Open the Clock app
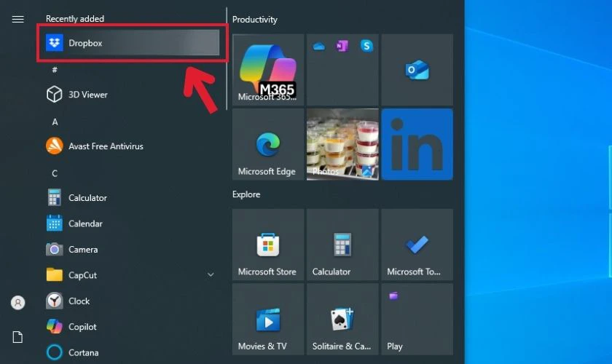This screenshot has height=364, width=612. click(x=79, y=301)
